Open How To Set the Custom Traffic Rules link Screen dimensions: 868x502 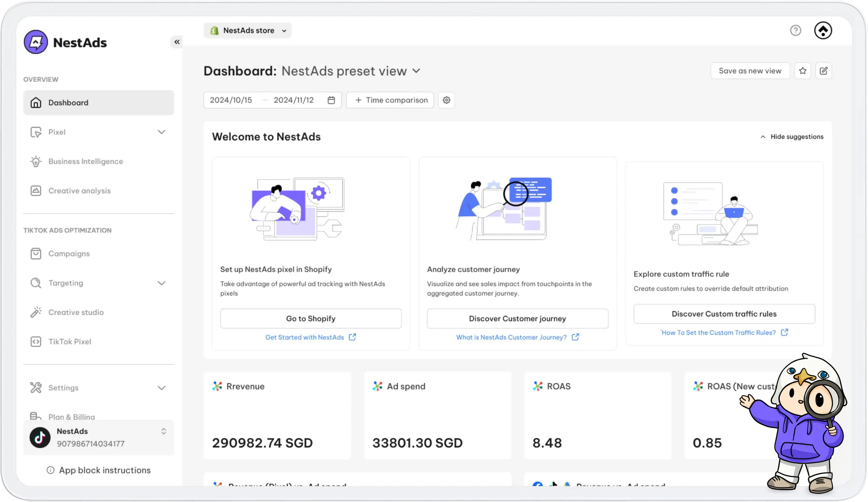[x=718, y=332]
